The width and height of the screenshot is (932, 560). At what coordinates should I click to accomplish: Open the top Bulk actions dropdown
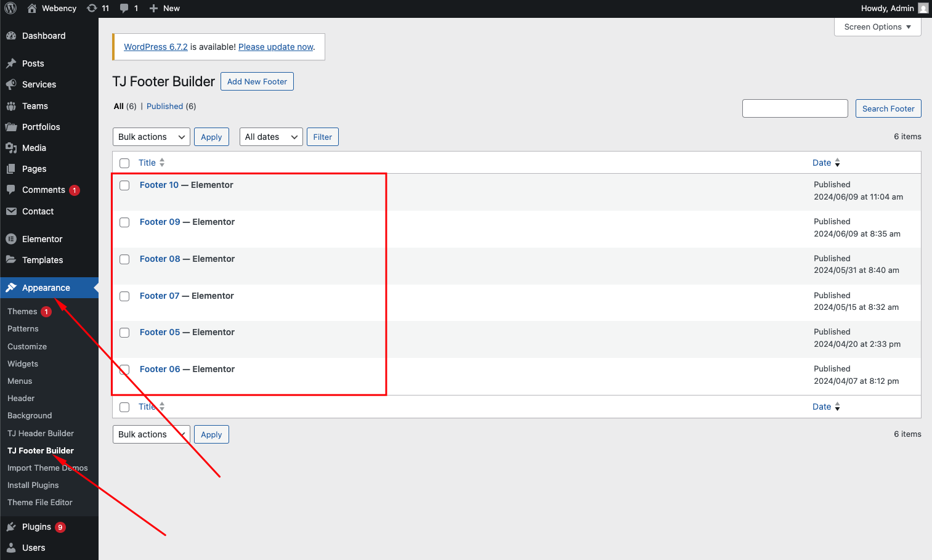tap(152, 137)
